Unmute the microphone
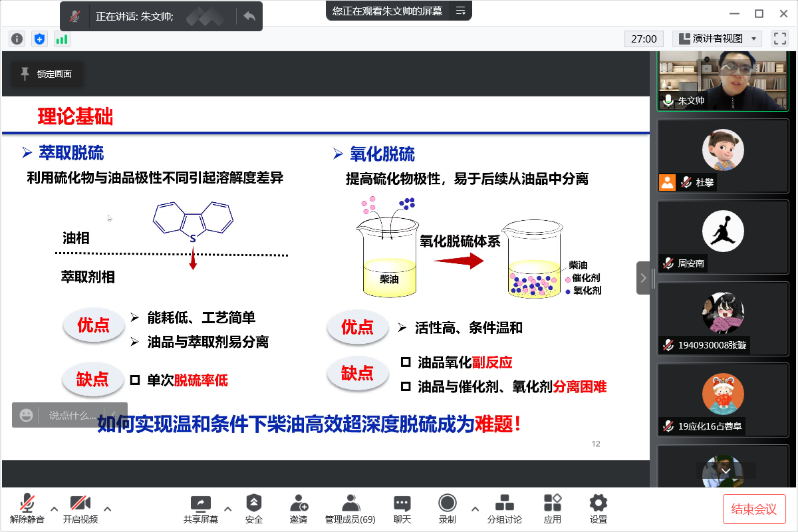The width and height of the screenshot is (798, 532). pyautogui.click(x=27, y=509)
